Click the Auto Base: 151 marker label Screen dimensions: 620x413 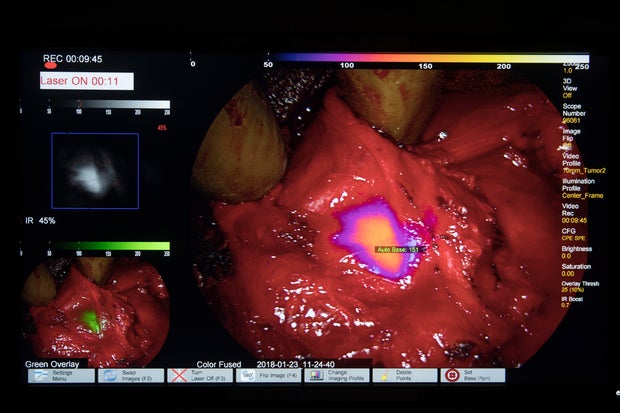[400, 250]
